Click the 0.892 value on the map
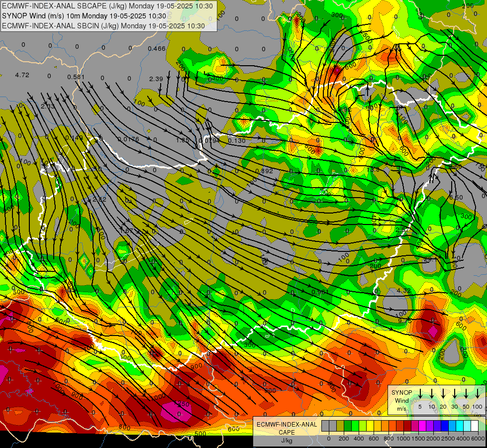Viewport: 487px width, 448px height. pos(264,171)
